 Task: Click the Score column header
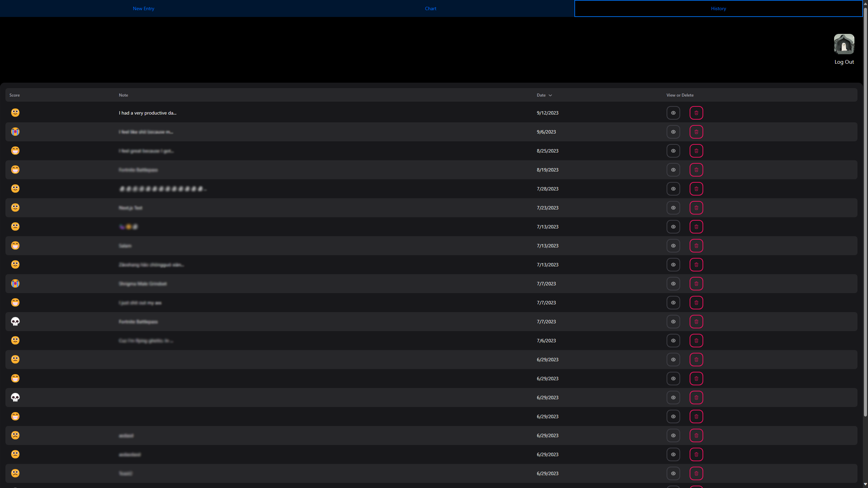pyautogui.click(x=15, y=95)
